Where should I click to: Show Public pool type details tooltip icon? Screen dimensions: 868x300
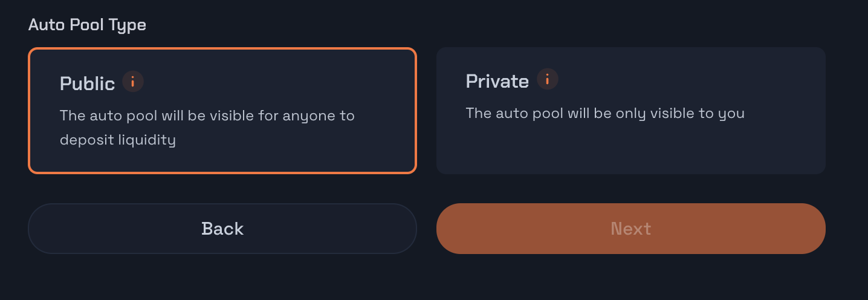133,81
